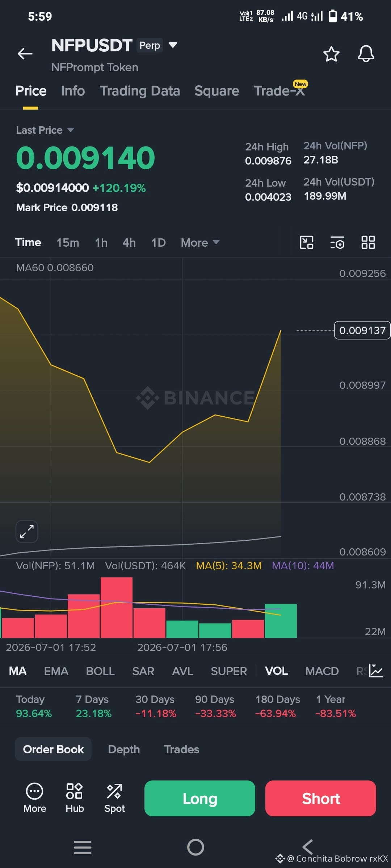The width and height of the screenshot is (391, 868).
Task: Open the Trade-X tab
Action: [x=279, y=91]
